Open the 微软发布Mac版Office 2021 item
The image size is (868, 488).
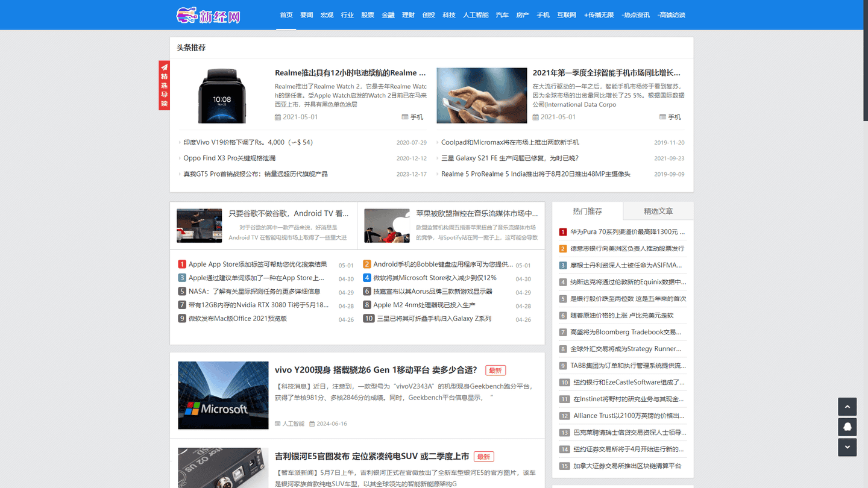pos(237,319)
